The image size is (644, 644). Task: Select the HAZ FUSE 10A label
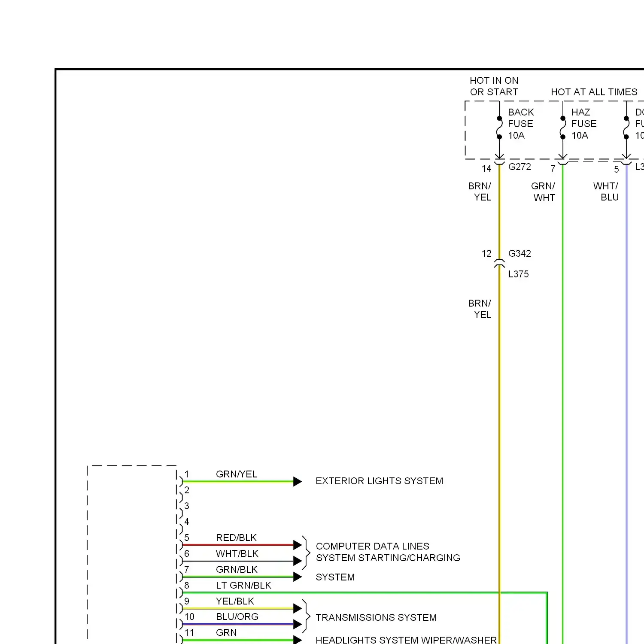tap(584, 124)
